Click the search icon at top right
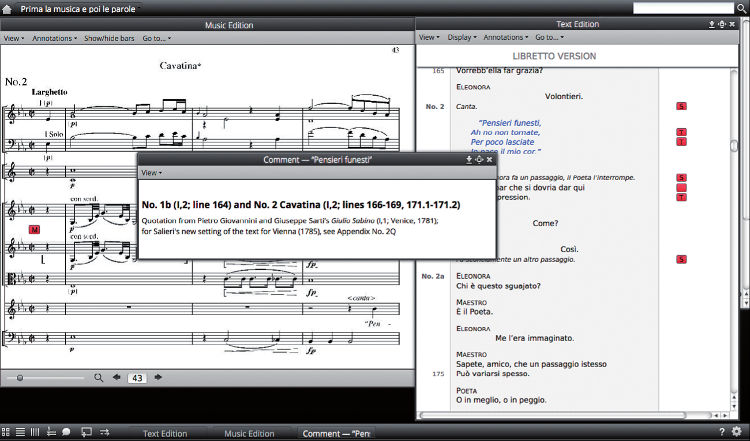Viewport: 750px width, 441px height. point(740,8)
